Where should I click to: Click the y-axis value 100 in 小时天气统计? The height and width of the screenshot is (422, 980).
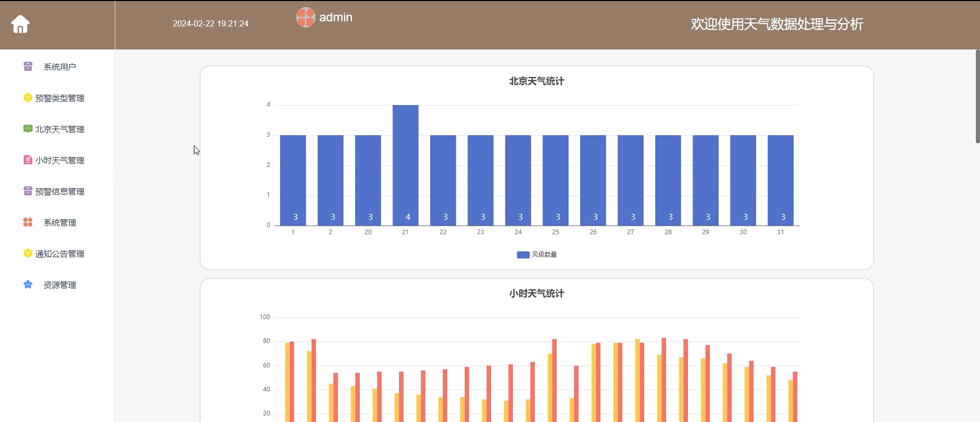click(x=265, y=317)
